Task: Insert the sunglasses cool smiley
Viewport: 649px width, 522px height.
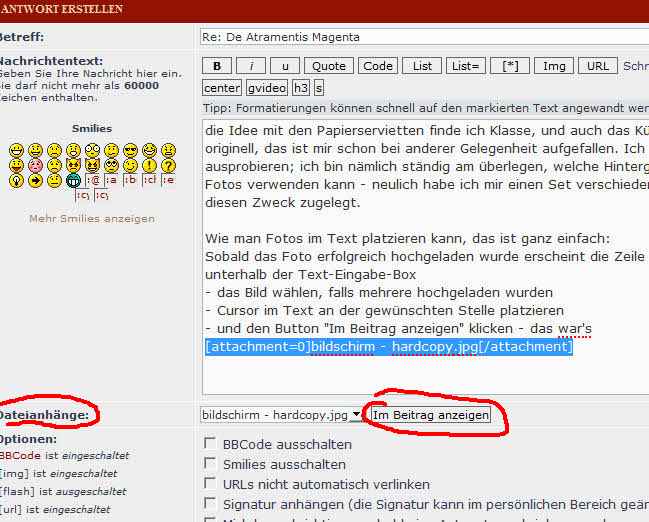Action: (x=130, y=150)
